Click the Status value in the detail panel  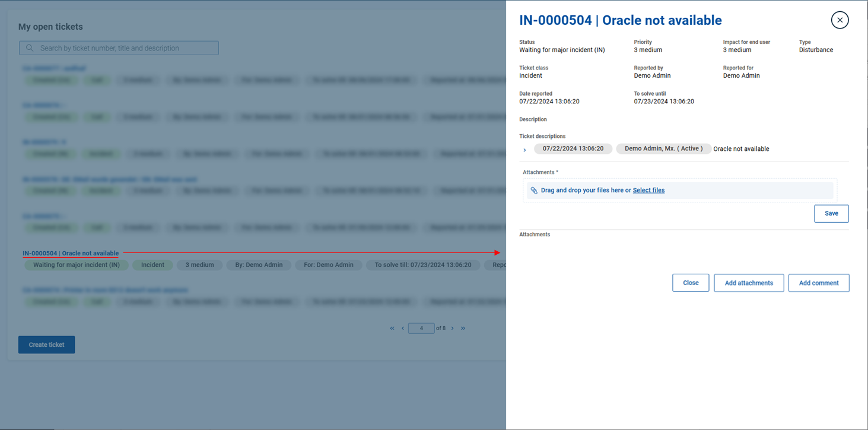[562, 50]
